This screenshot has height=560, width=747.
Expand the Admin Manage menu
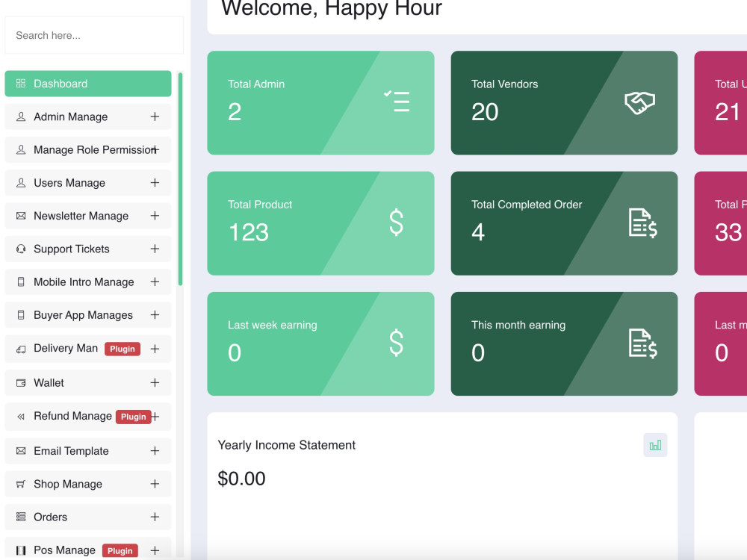click(155, 116)
